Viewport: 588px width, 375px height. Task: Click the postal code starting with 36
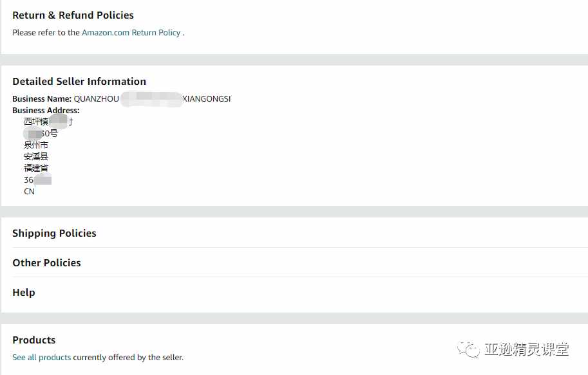pyautogui.click(x=37, y=180)
